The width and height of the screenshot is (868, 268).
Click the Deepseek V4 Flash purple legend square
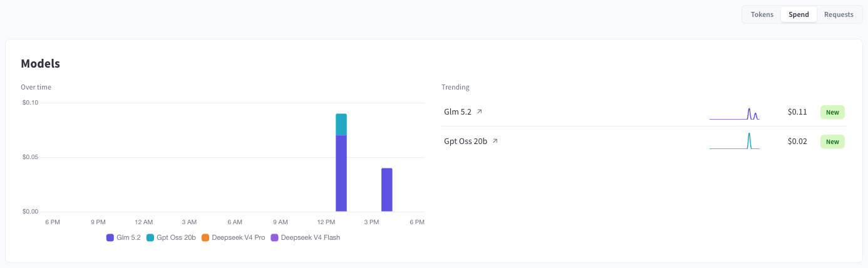coord(274,237)
